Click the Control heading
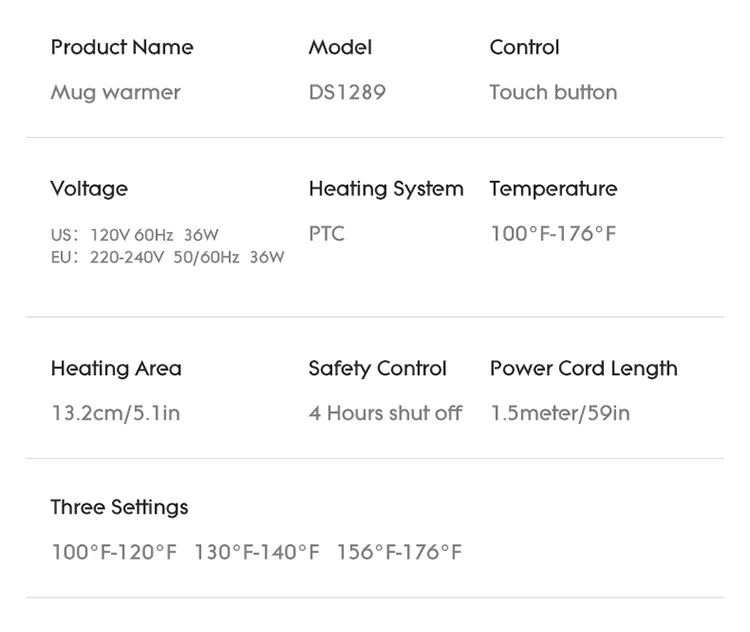This screenshot has height=632, width=750. click(x=524, y=47)
